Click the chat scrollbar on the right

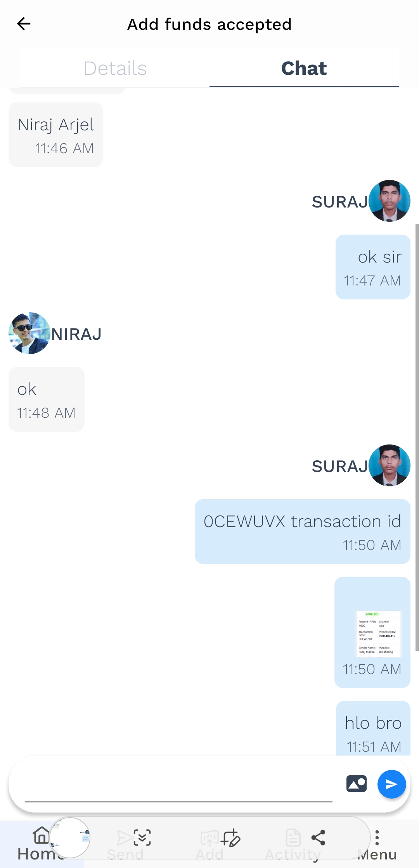(x=417, y=437)
